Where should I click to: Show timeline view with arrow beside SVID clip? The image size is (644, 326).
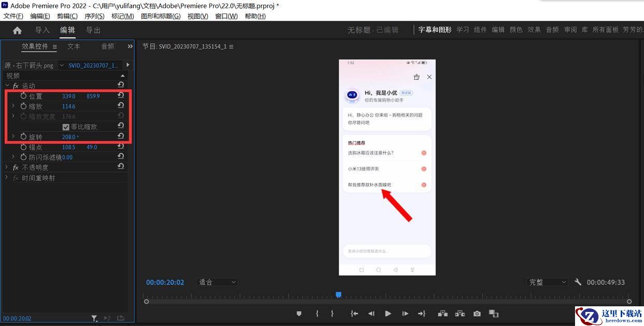(x=128, y=65)
